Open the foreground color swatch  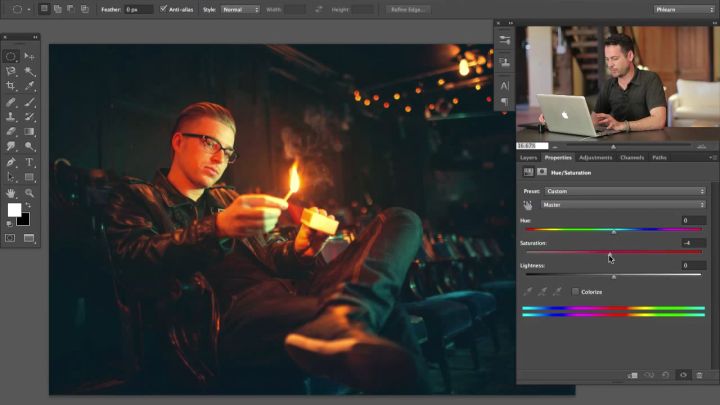(14, 209)
